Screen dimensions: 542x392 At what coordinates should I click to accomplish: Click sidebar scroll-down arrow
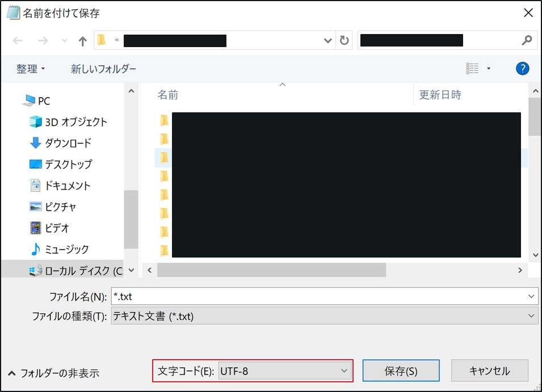[x=131, y=270]
